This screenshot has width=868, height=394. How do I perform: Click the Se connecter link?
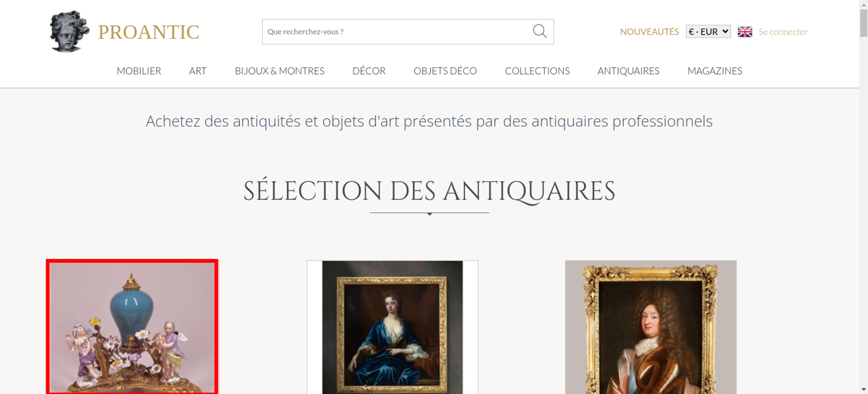[783, 32]
